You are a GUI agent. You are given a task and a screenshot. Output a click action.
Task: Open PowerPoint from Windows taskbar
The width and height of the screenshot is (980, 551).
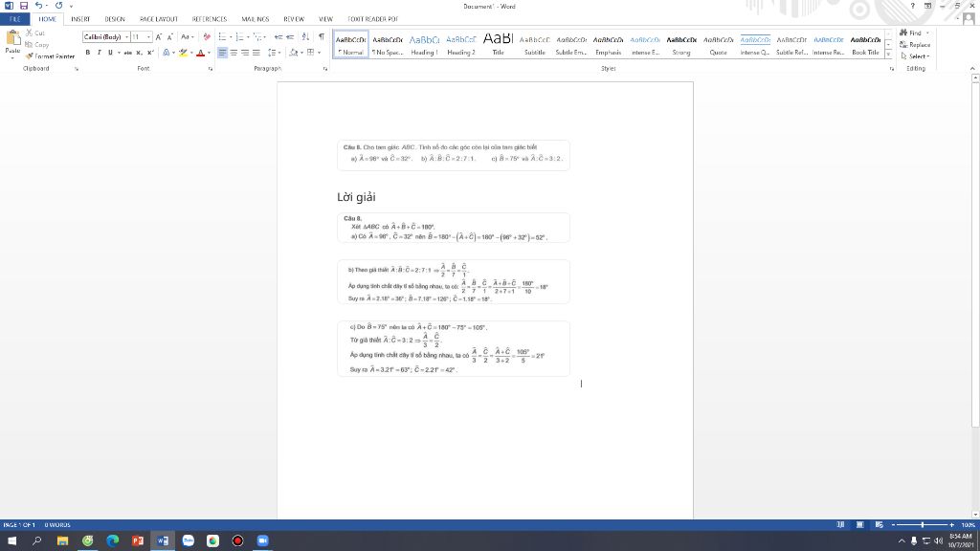click(138, 540)
